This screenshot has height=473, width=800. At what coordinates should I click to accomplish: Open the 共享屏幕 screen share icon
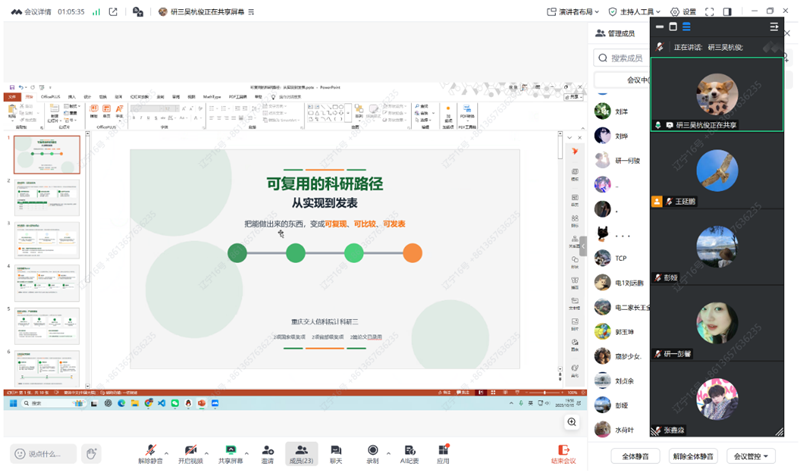232,449
